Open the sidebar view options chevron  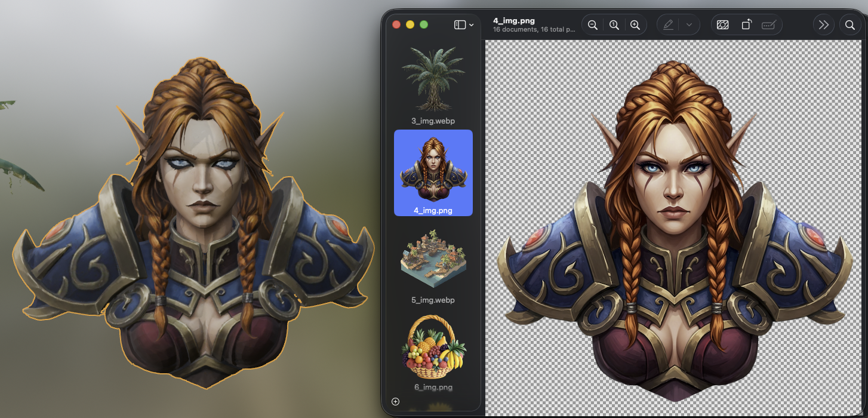coord(472,25)
